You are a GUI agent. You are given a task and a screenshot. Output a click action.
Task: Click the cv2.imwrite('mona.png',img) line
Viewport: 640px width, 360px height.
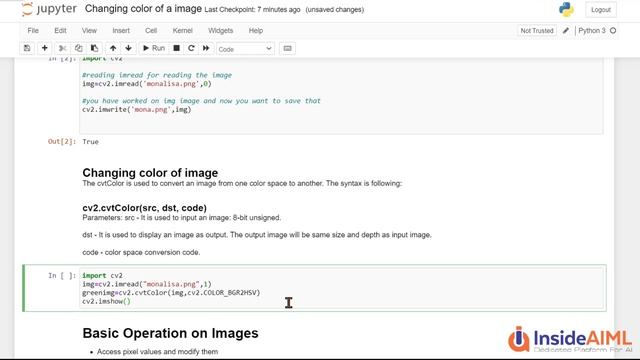[x=137, y=109]
